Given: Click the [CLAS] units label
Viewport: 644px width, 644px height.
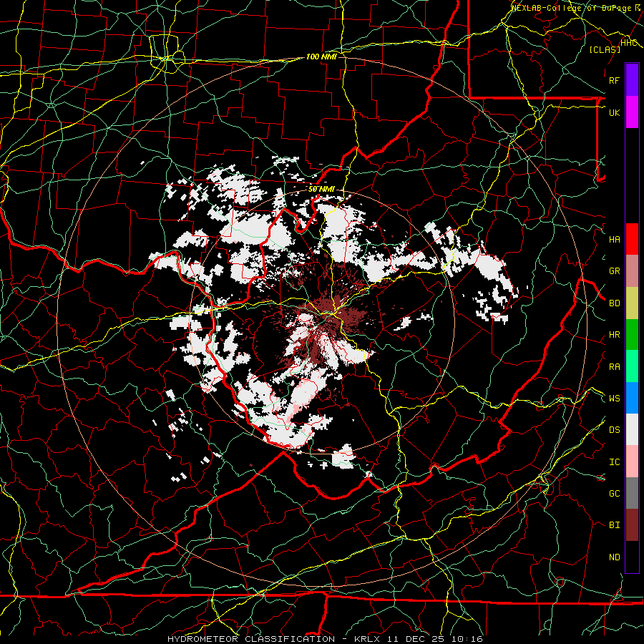Looking at the screenshot, I should click(605, 49).
